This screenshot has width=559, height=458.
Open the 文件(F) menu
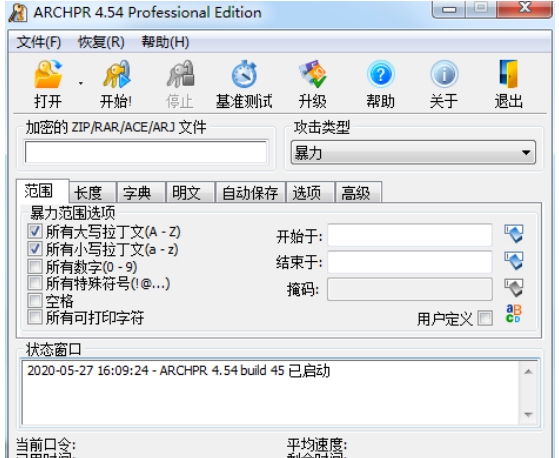39,42
